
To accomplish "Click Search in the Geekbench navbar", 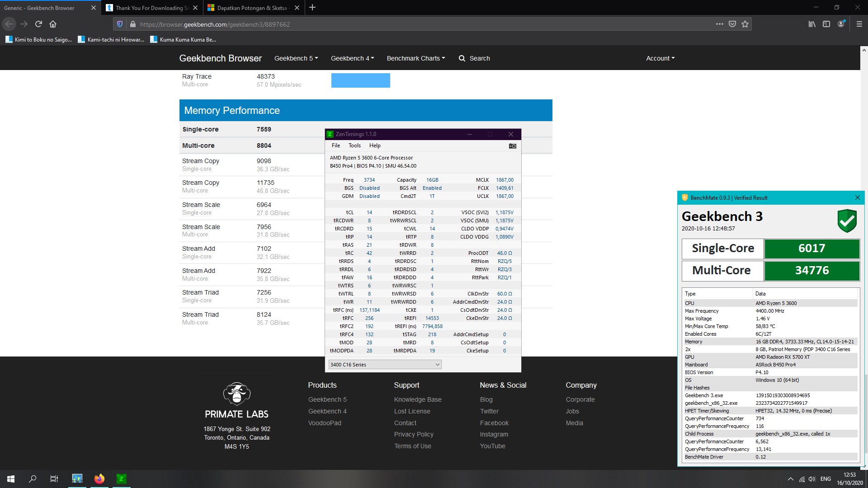I will 474,58.
